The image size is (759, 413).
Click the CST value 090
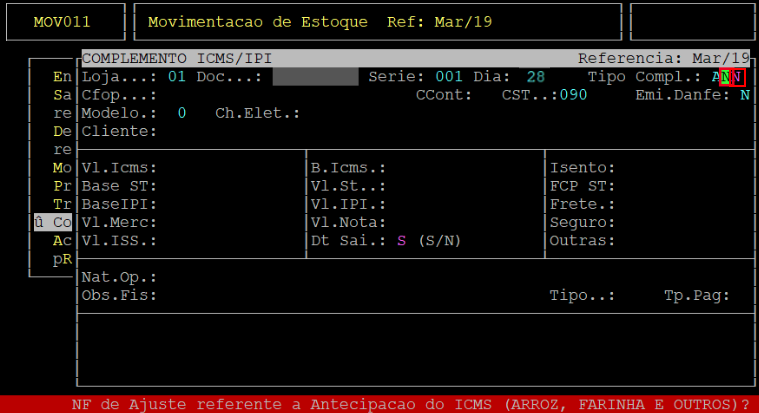coord(573,95)
